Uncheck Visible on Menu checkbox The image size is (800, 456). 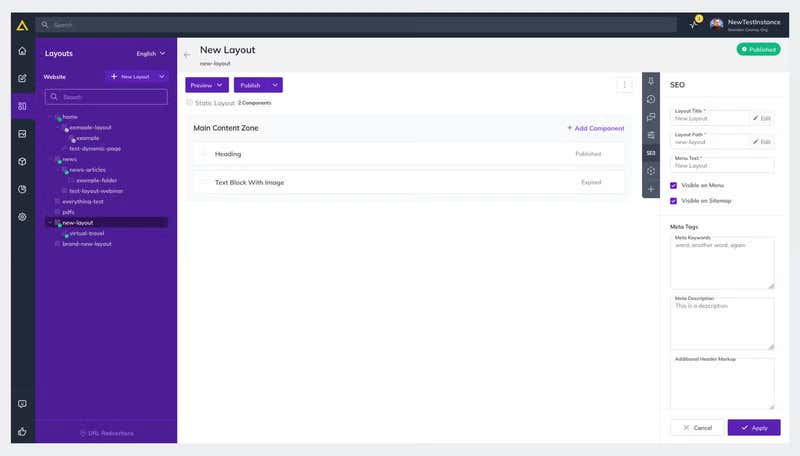[674, 186]
